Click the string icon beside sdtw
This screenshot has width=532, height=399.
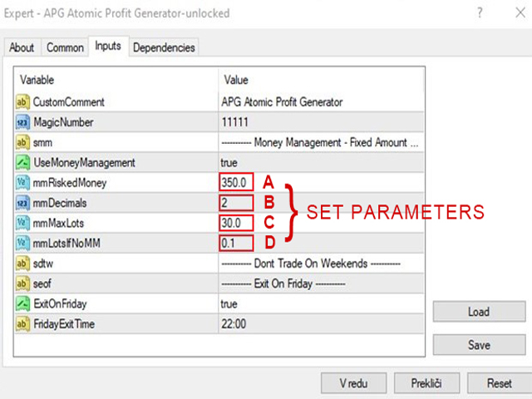tap(22, 264)
